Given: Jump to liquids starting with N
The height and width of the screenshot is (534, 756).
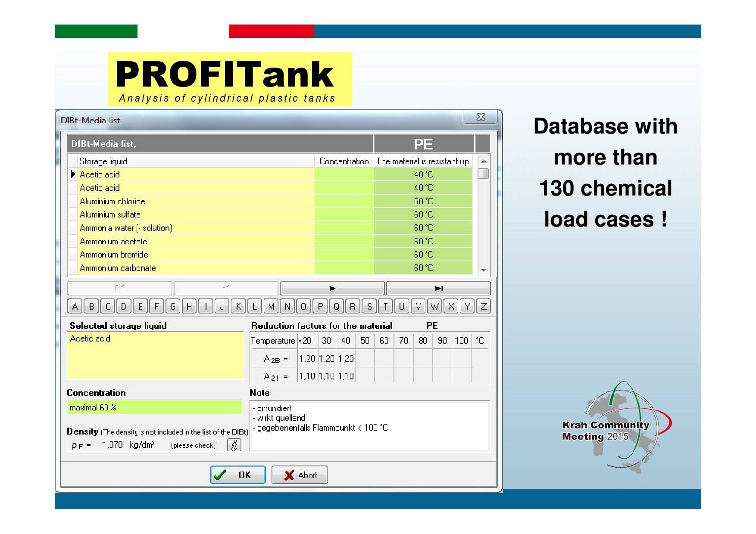Looking at the screenshot, I should tap(287, 306).
